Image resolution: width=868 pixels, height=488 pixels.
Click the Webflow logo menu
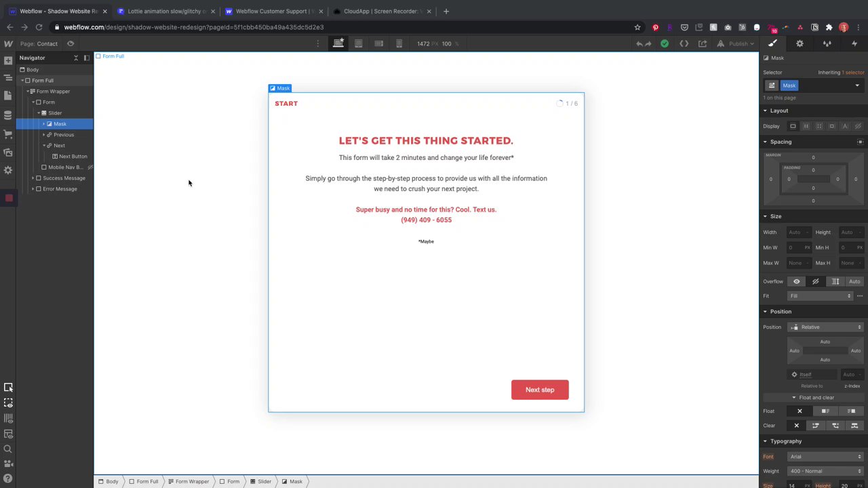(x=8, y=43)
